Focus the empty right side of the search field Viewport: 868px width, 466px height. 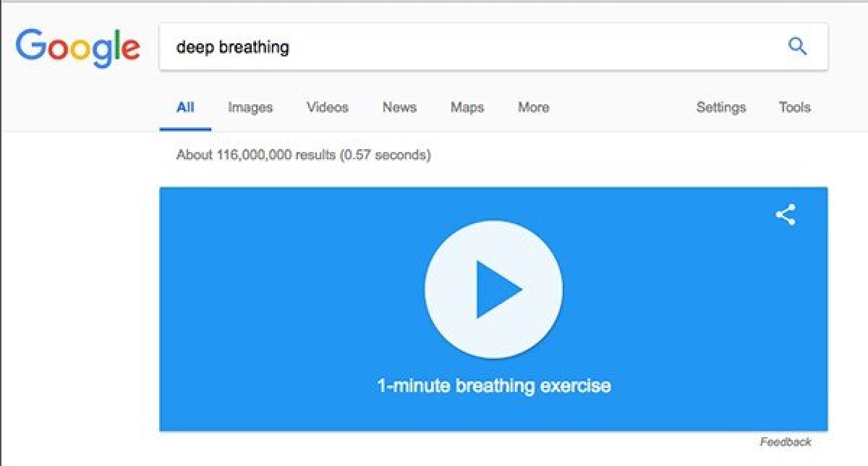click(x=535, y=47)
